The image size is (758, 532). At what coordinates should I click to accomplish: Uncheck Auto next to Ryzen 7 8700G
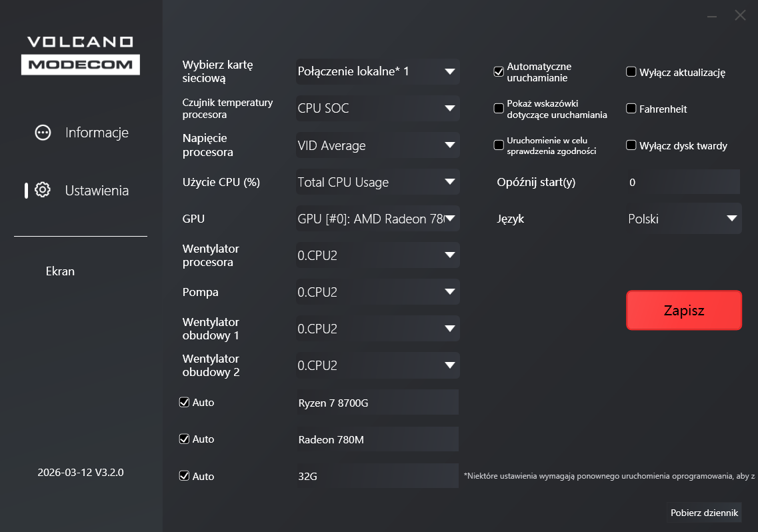[185, 403]
